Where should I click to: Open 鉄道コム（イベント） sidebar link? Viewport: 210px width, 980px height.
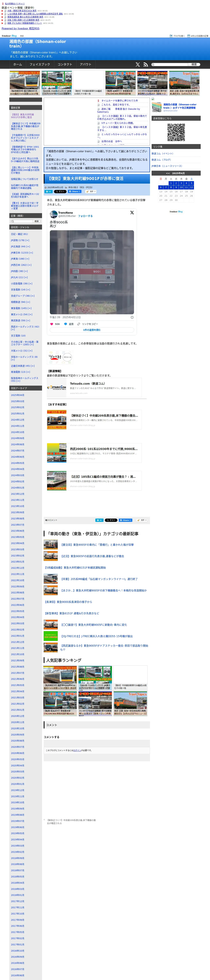[162, 154]
